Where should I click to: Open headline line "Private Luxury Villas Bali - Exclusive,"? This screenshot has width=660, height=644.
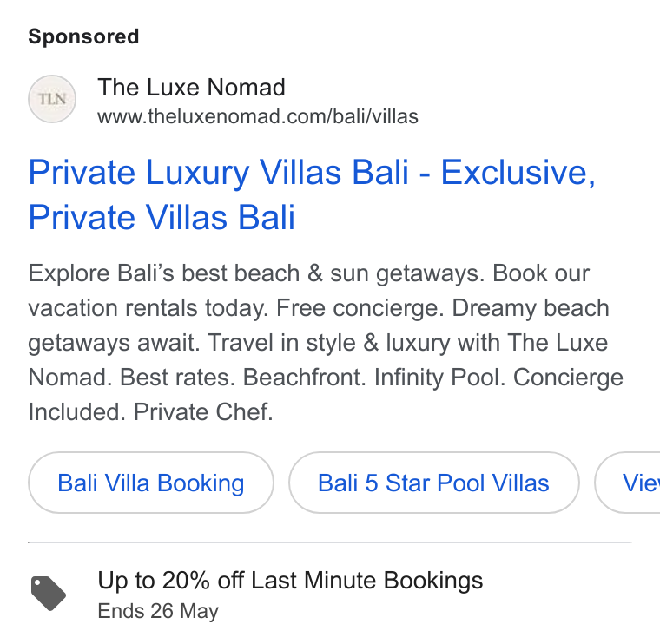pos(312,173)
